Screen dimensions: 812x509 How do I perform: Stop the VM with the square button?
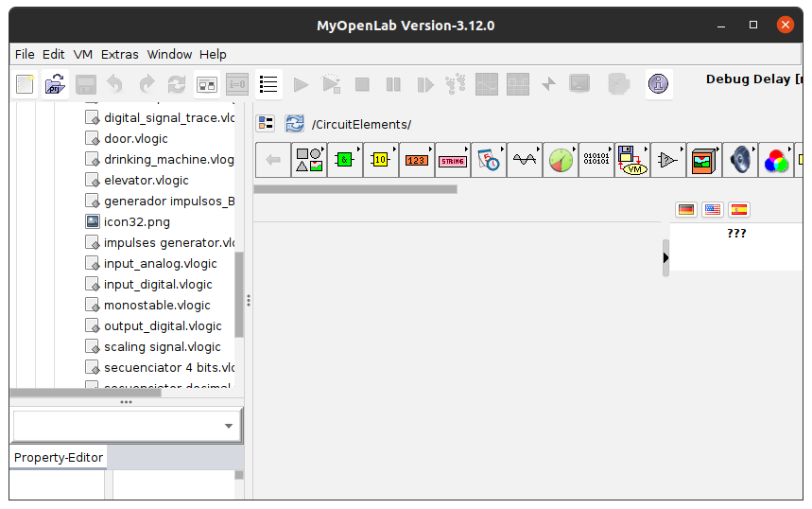coord(362,84)
